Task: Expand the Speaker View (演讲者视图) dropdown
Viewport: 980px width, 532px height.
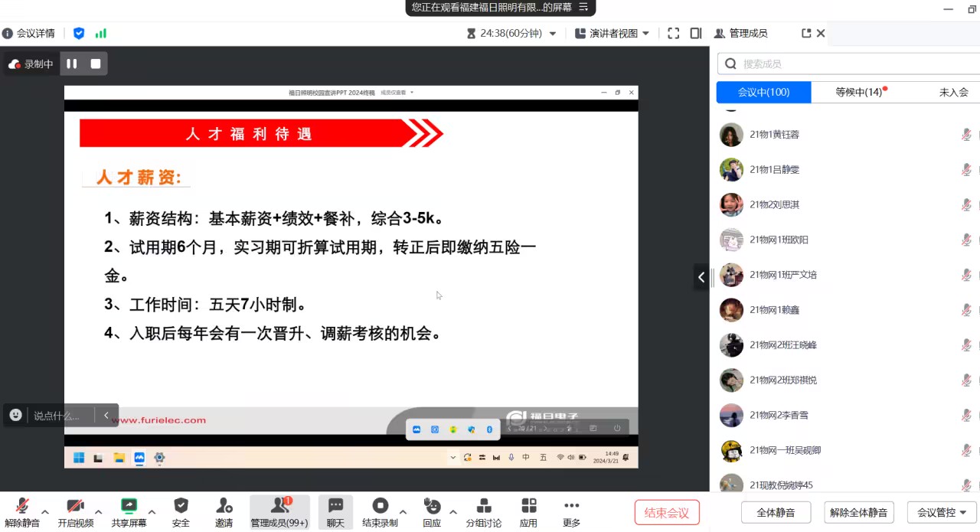Action: pos(645,34)
